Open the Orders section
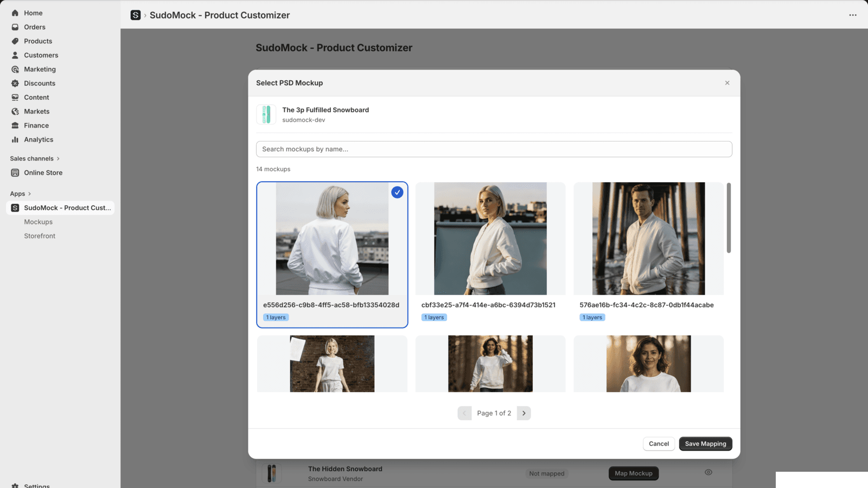This screenshot has height=488, width=868. click(x=34, y=27)
